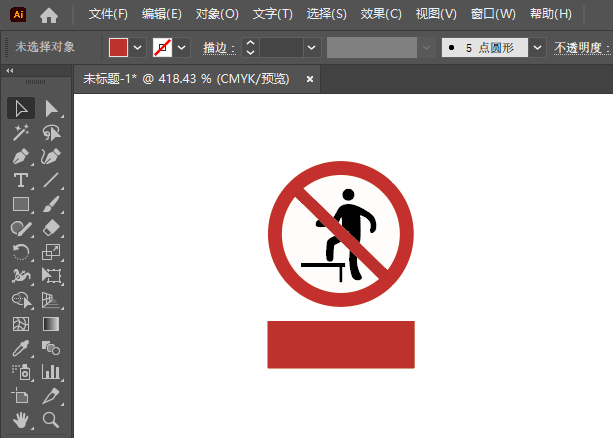Select the Slice tool
The image size is (613, 438).
pos(51,396)
